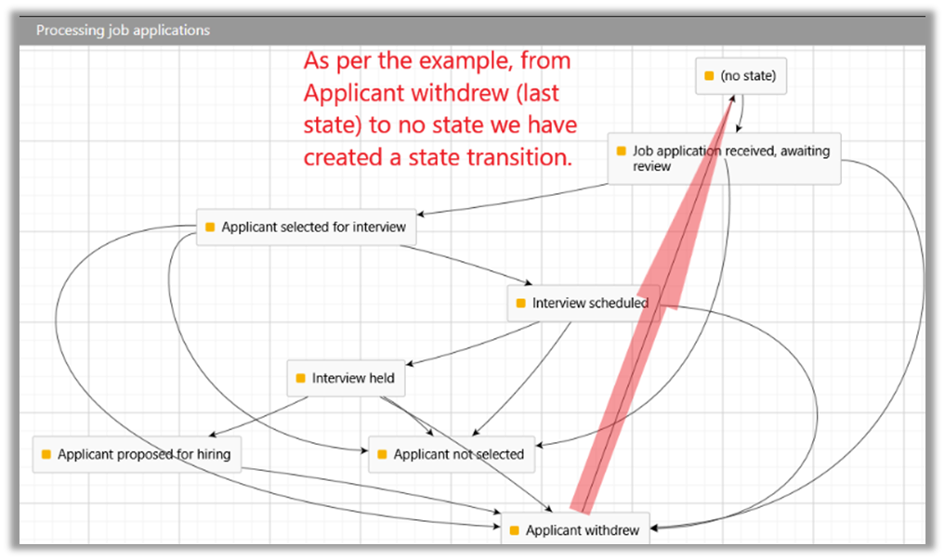945x560 pixels.
Task: Select the 'Applicant withdrew' state label
Action: (582, 530)
